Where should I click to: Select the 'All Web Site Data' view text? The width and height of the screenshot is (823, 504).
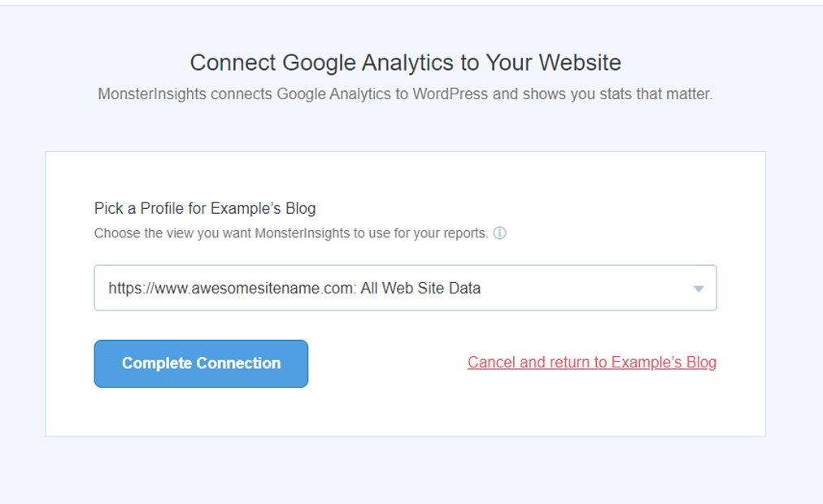click(420, 288)
